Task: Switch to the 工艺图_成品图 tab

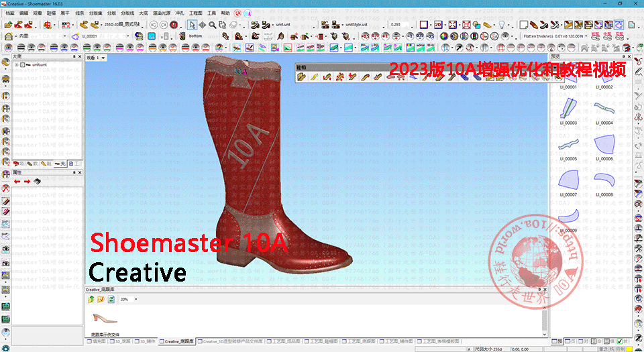Action: tap(284, 341)
